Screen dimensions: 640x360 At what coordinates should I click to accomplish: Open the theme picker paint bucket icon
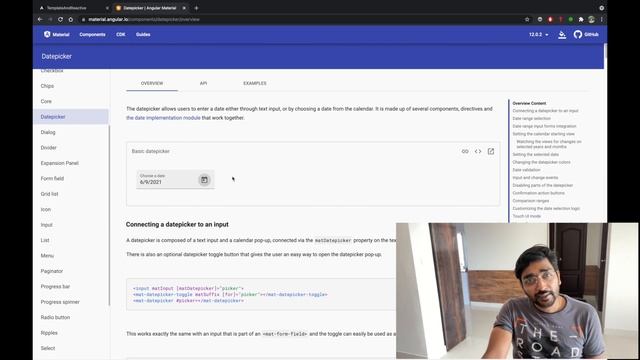[562, 35]
